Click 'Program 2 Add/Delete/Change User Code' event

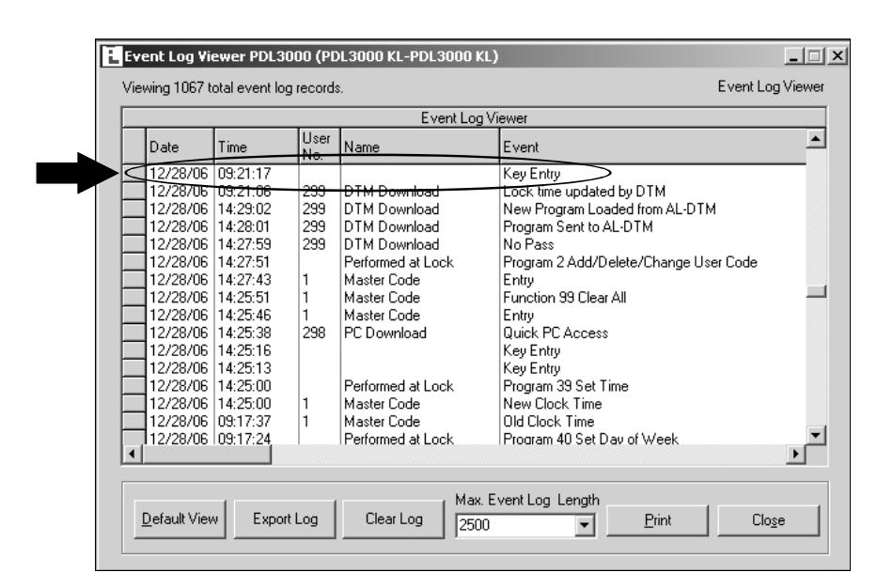630,262
